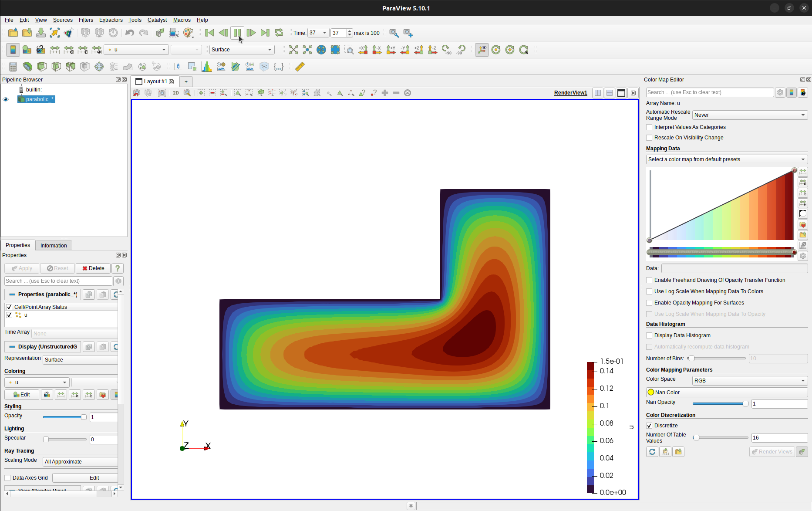Open the u coloring array dropdown in toolbar
This screenshot has height=511, width=812.
136,50
